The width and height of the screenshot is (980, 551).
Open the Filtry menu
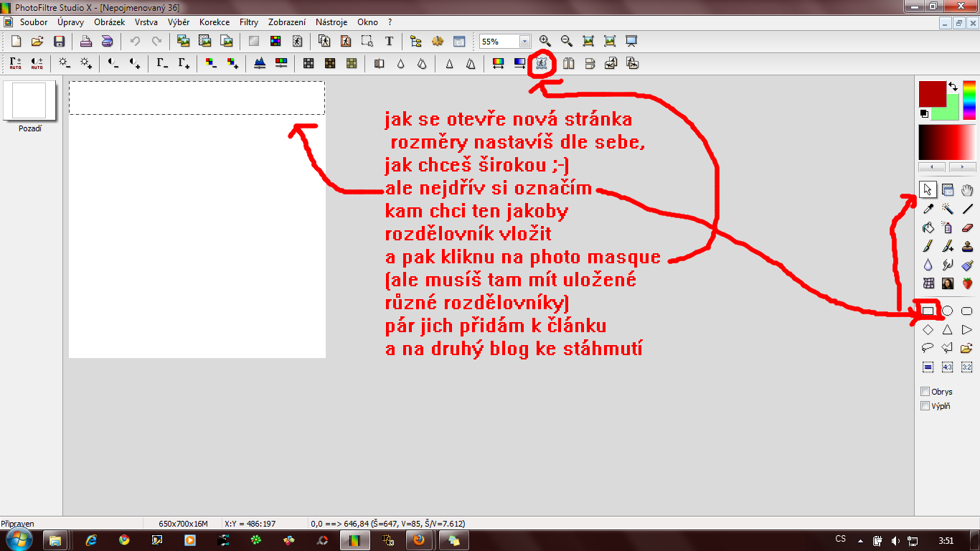[x=249, y=22]
